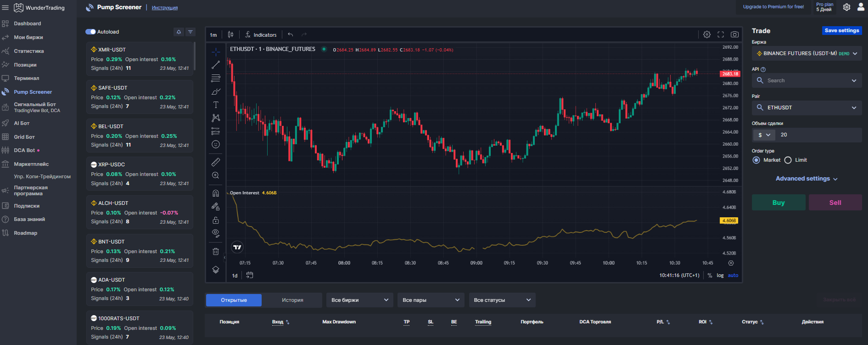Open the Все статусы filter dropdown
This screenshot has width=868, height=345.
[x=502, y=300]
